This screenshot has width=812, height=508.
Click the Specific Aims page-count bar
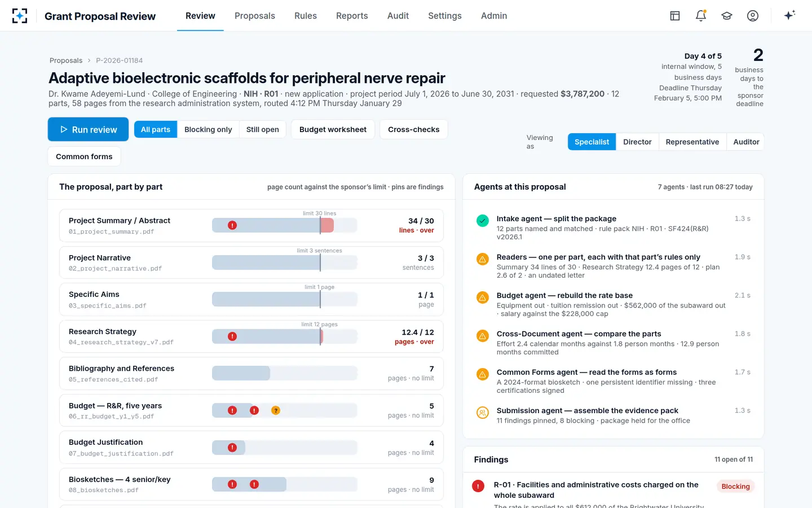coord(285,299)
